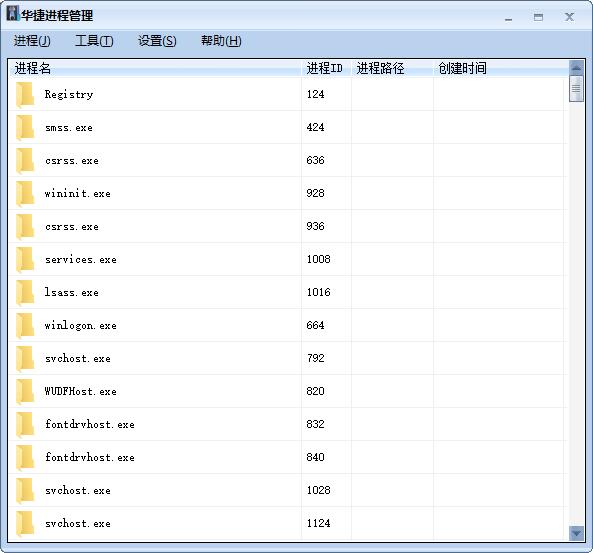Select the icon next to WUDFHost.exe
Viewport: 593px width, 553px height.
coord(25,391)
